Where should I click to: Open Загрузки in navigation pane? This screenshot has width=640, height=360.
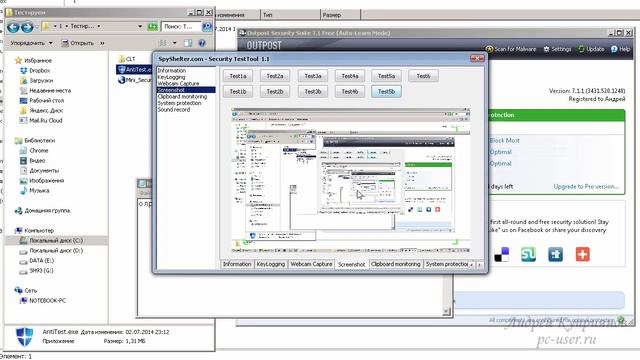(x=36, y=80)
